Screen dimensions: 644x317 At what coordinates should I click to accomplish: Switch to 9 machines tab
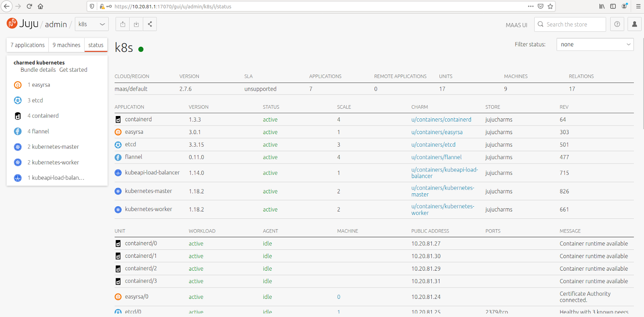point(66,45)
